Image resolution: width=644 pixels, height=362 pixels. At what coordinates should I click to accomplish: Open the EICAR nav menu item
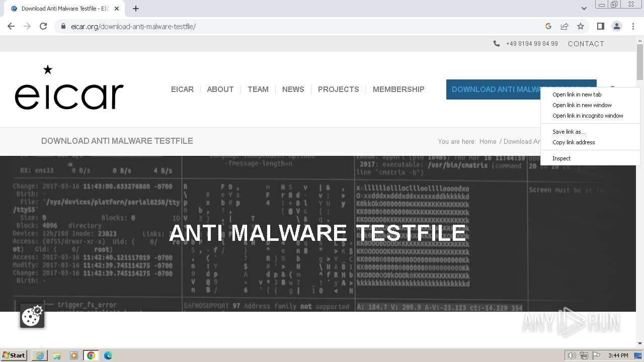[x=182, y=89]
